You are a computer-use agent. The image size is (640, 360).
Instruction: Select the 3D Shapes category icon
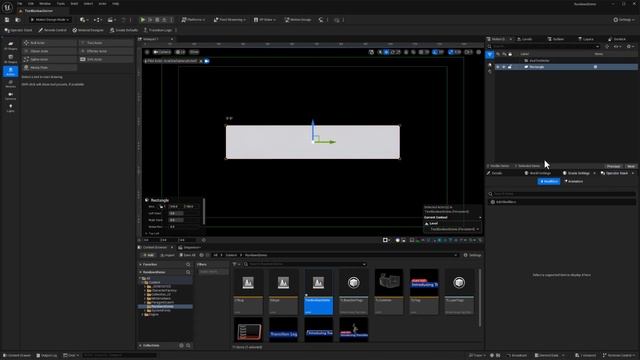[10, 58]
